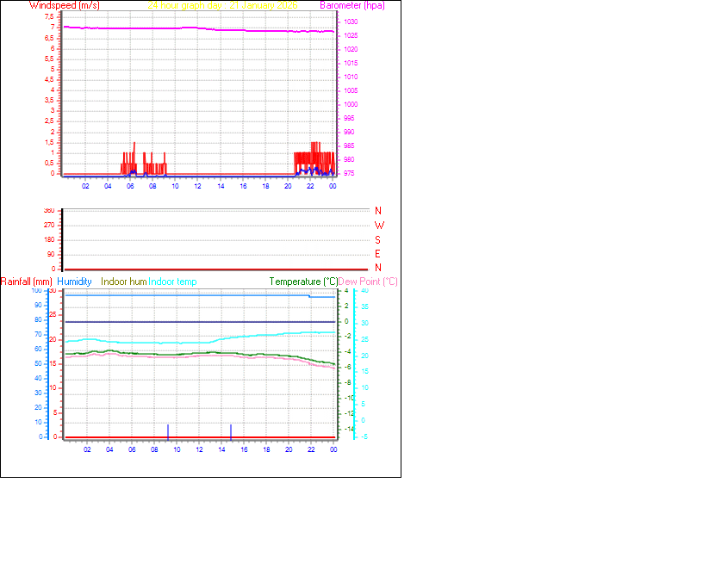Select the Windspeed (m/s) legend label
This screenshot has width=703, height=588.
pos(65,5)
